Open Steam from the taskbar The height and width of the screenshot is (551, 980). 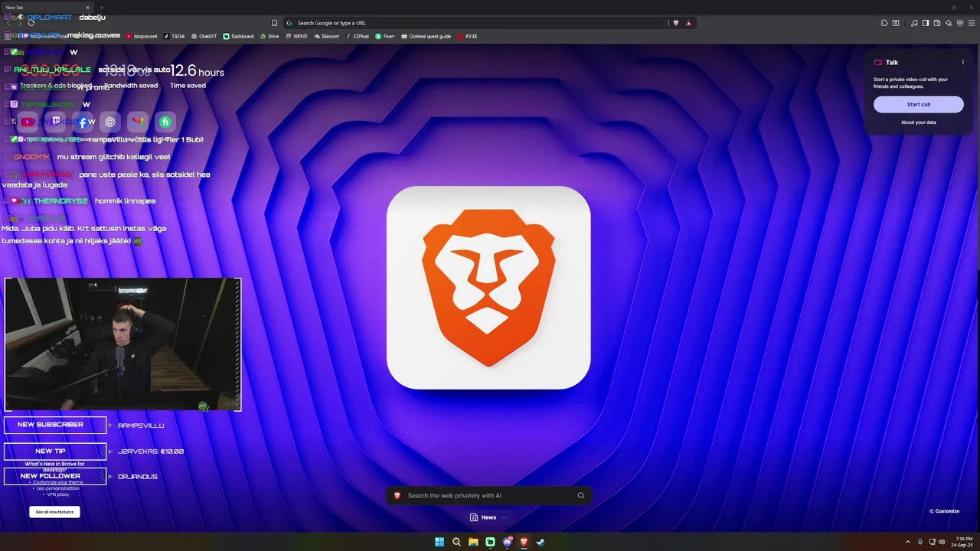pos(541,542)
